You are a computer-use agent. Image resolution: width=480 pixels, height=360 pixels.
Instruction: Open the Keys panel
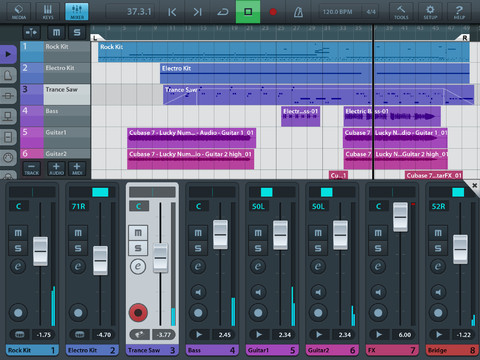[48, 12]
